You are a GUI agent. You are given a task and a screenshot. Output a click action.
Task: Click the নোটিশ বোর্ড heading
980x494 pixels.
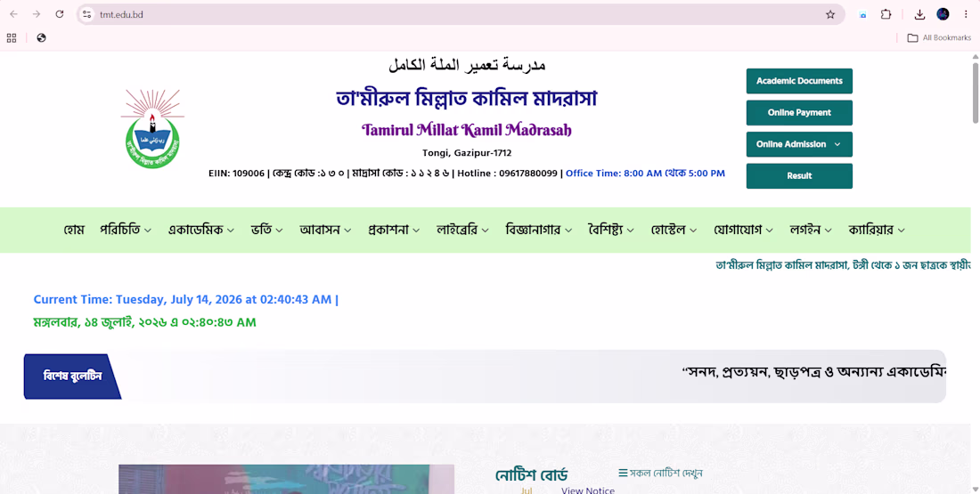coord(531,474)
